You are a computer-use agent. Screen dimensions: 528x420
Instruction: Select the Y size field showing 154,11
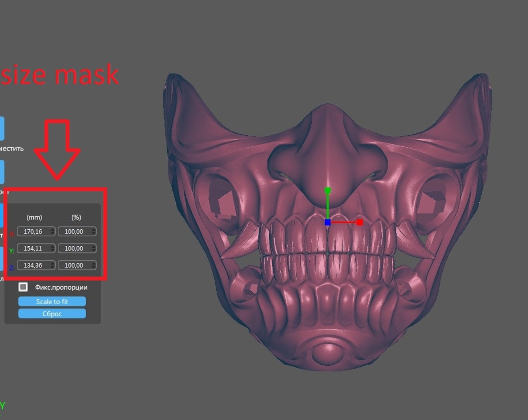33,248
